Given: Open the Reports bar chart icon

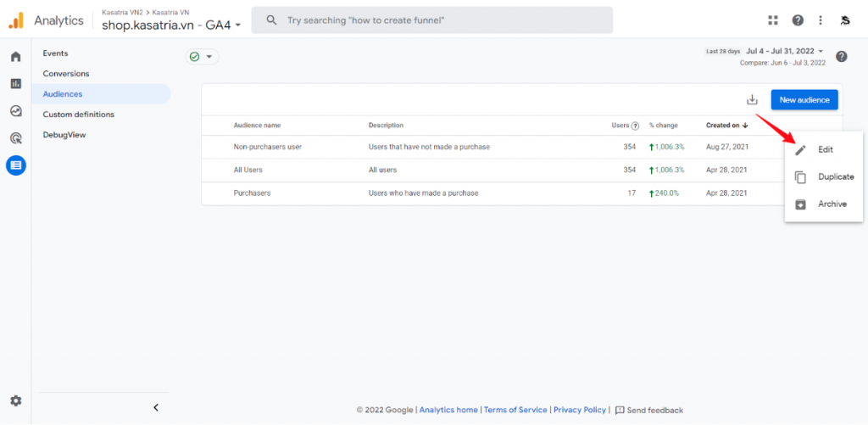Looking at the screenshot, I should pos(16,84).
